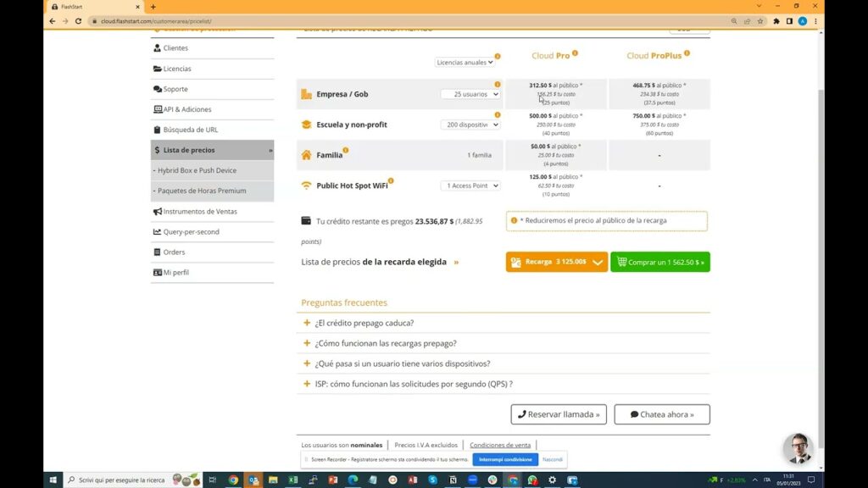868x488 pixels.
Task: Open the 25 usuarios dropdown
Action: pos(470,94)
